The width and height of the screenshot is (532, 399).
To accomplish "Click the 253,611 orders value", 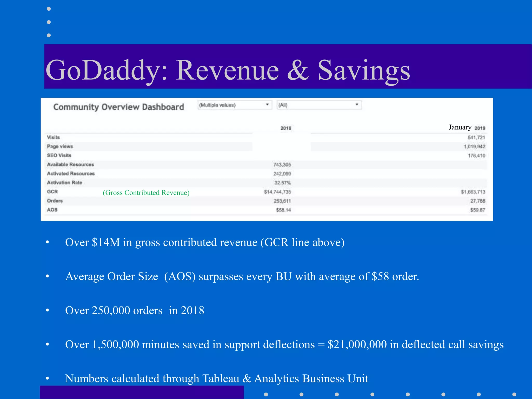I will 282,201.
